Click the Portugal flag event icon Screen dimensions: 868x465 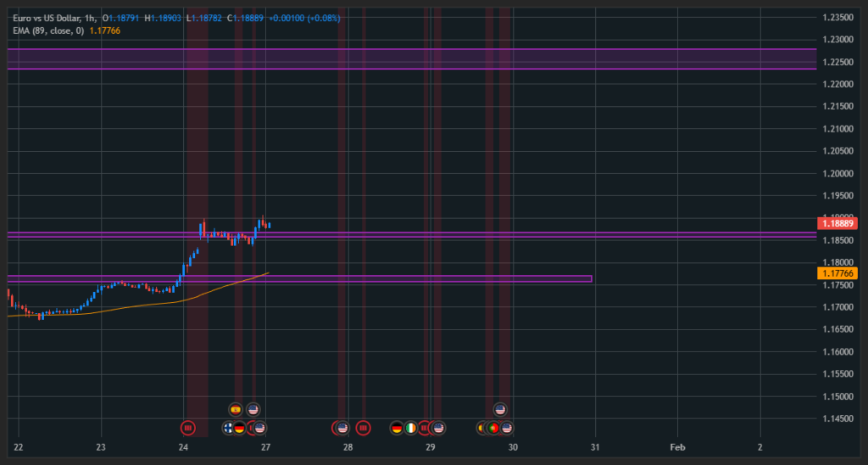[493, 428]
